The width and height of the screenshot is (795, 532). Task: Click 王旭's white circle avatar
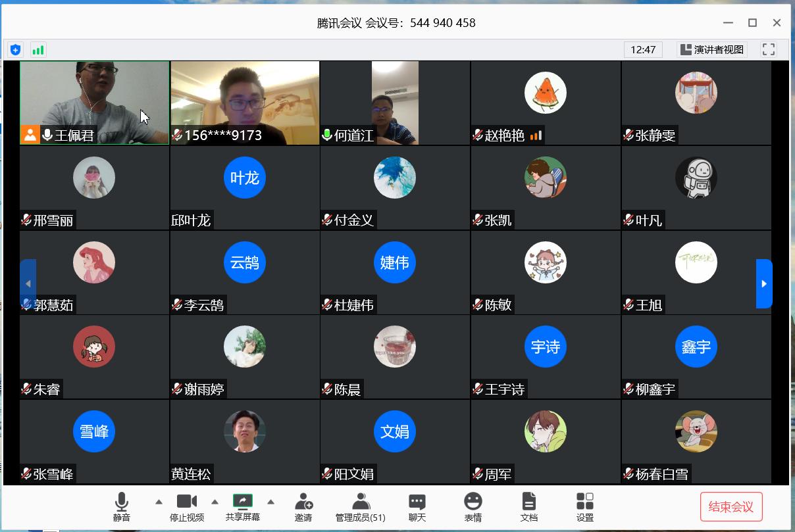[696, 262]
